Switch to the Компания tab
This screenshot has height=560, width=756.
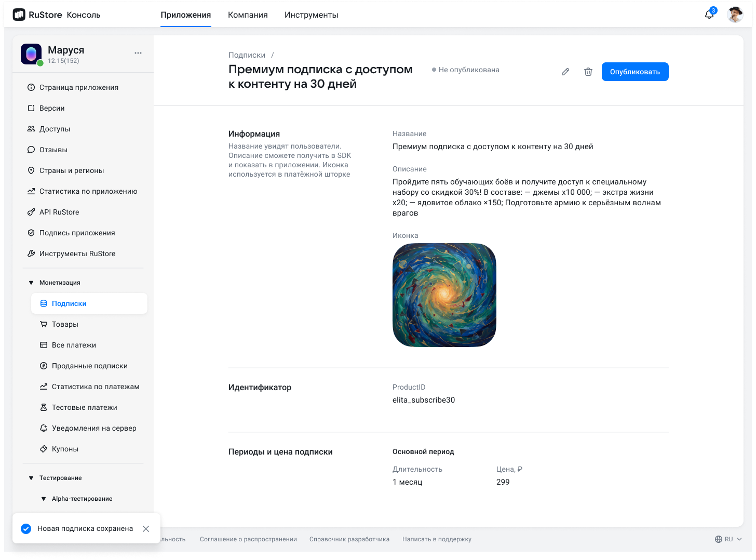pyautogui.click(x=248, y=15)
